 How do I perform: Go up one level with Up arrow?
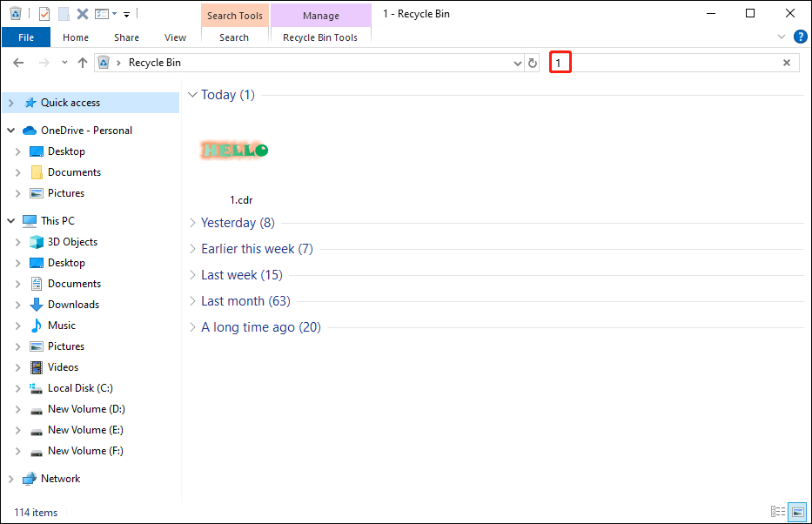coord(83,63)
